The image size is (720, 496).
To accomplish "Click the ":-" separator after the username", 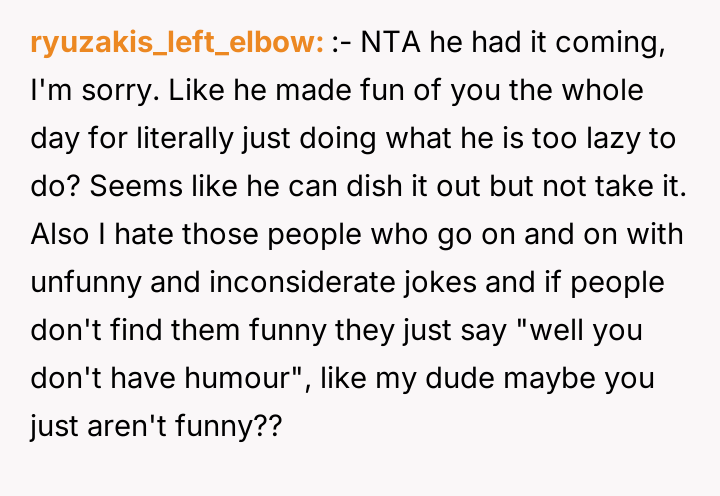I will pos(340,44).
